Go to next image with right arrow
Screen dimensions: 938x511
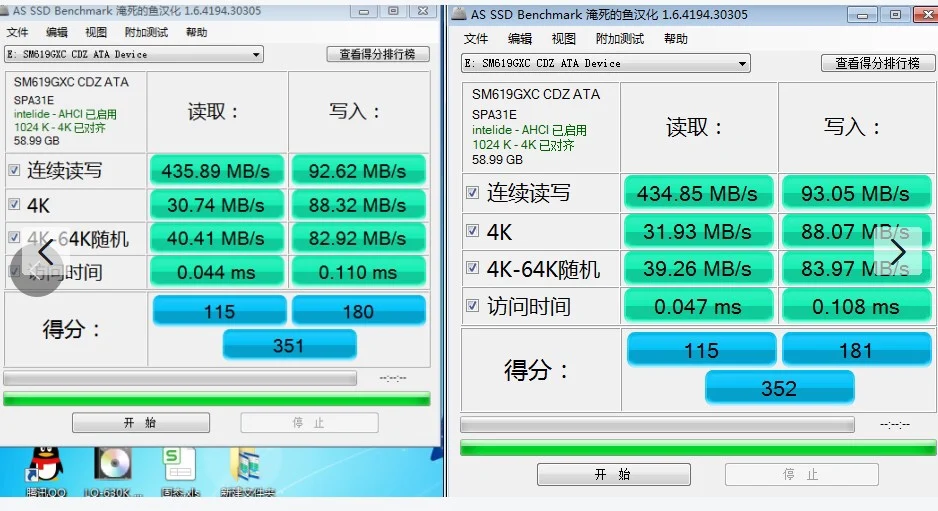[898, 251]
